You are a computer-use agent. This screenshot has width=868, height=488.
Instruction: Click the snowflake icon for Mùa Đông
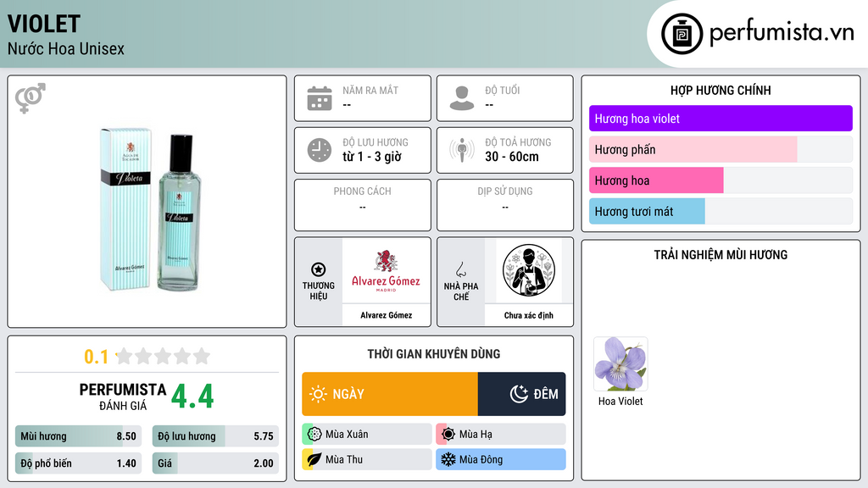coord(448,459)
